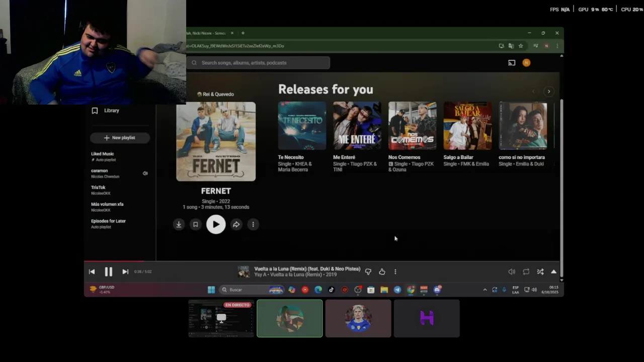Open the orange N account avatar menu
Image resolution: width=644 pixels, height=362 pixels.
tap(526, 63)
